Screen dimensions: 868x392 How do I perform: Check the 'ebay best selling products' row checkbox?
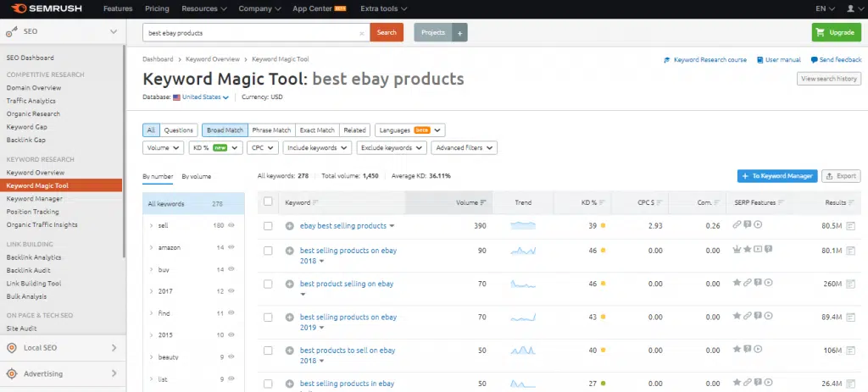pos(268,226)
